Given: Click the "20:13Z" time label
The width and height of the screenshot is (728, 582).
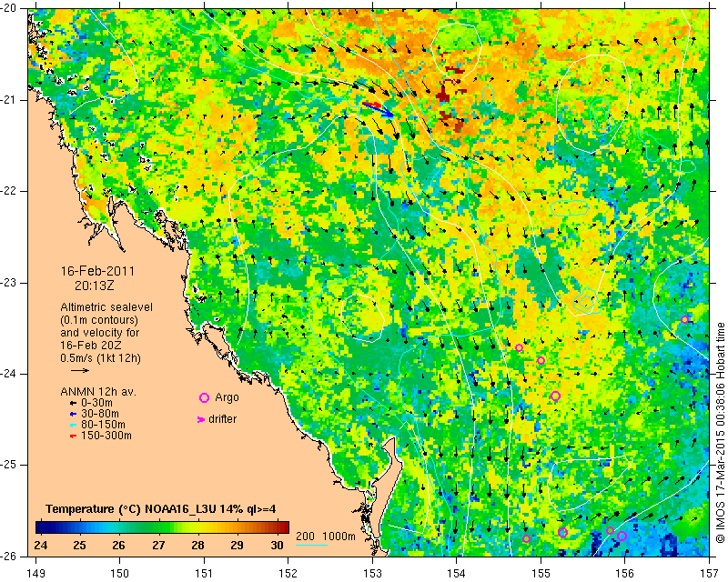Looking at the screenshot, I should (x=95, y=286).
